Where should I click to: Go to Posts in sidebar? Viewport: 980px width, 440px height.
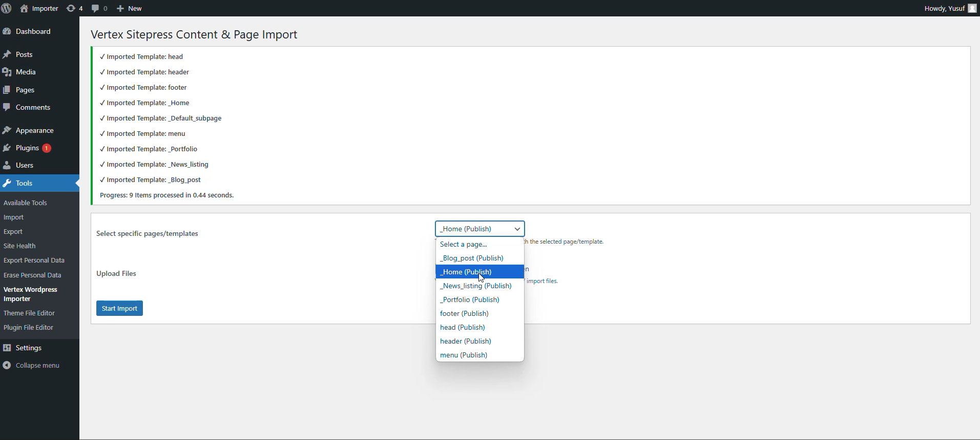[39, 54]
